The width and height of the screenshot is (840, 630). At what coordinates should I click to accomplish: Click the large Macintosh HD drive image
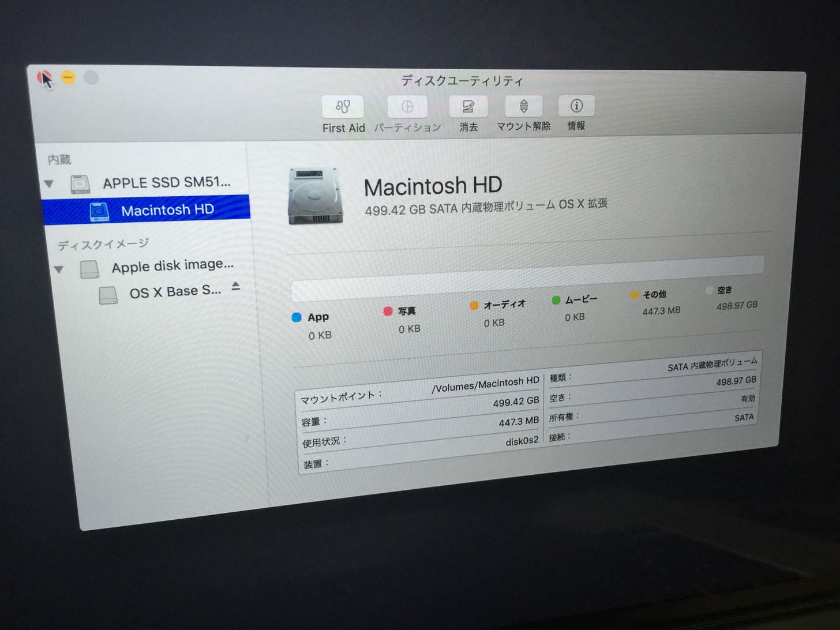[x=316, y=196]
